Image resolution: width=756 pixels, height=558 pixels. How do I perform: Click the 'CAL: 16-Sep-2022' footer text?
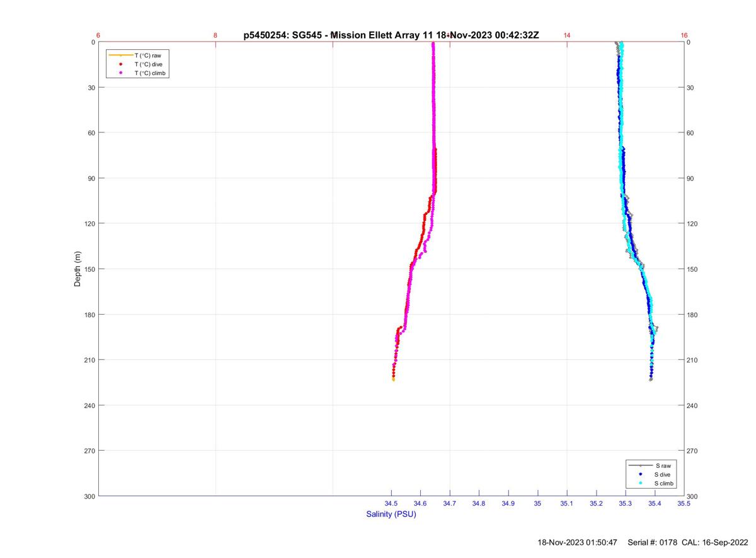(715, 542)
